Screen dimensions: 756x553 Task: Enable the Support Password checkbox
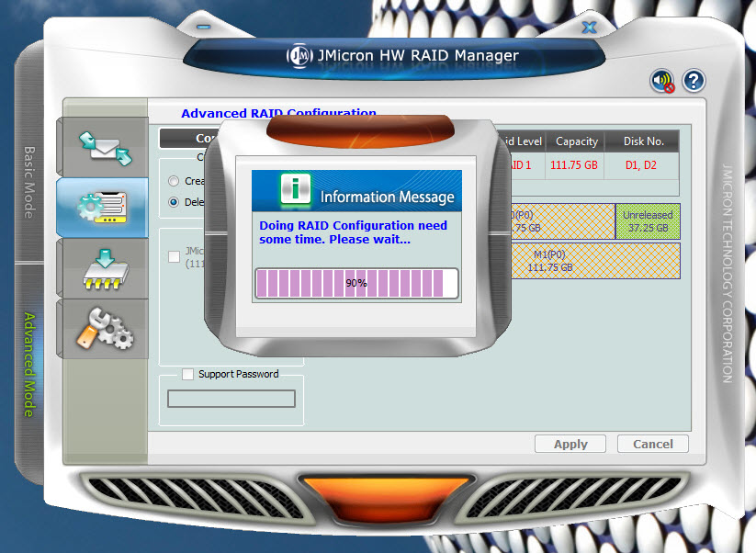pyautogui.click(x=188, y=374)
